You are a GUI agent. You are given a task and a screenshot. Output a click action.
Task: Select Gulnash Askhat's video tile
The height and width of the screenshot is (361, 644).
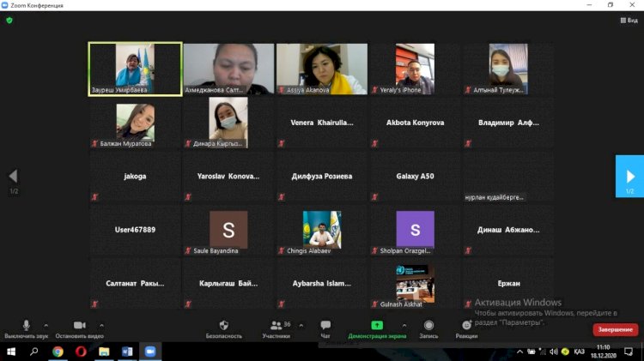tap(415, 284)
